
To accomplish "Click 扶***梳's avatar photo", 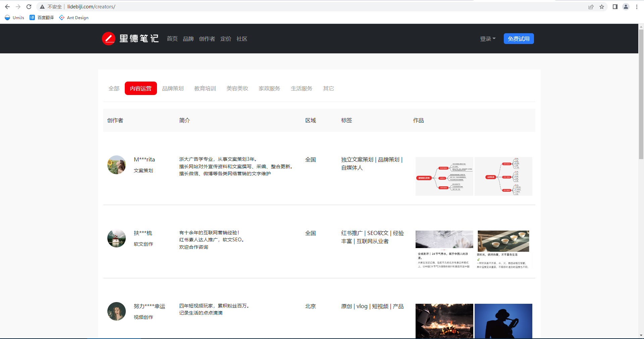I will point(116,238).
